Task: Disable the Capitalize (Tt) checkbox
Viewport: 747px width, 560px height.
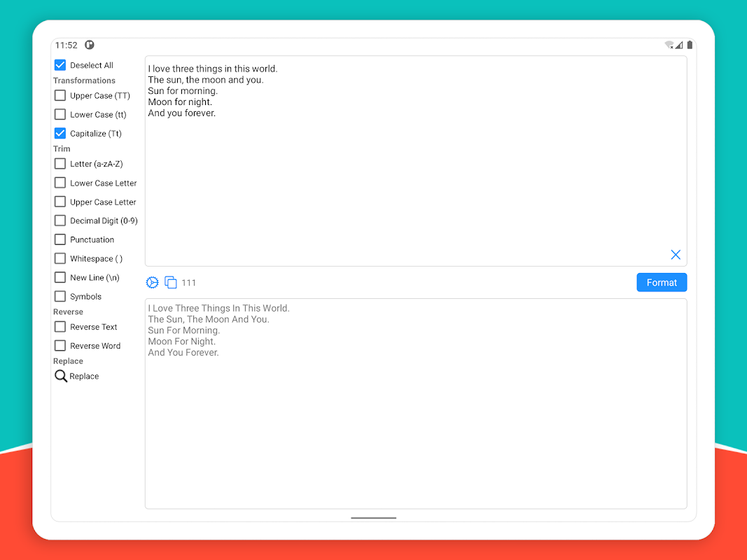Action: point(60,133)
